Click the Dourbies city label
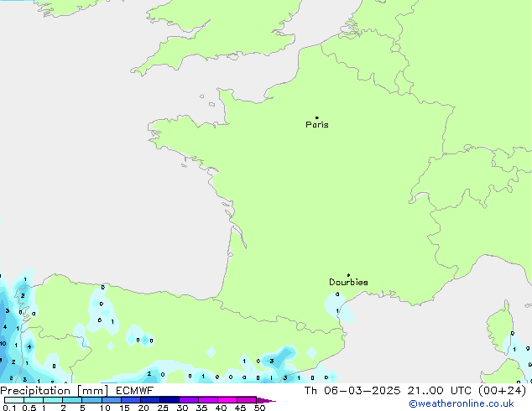Image resolution: width=532 pixels, height=411 pixels. click(348, 282)
